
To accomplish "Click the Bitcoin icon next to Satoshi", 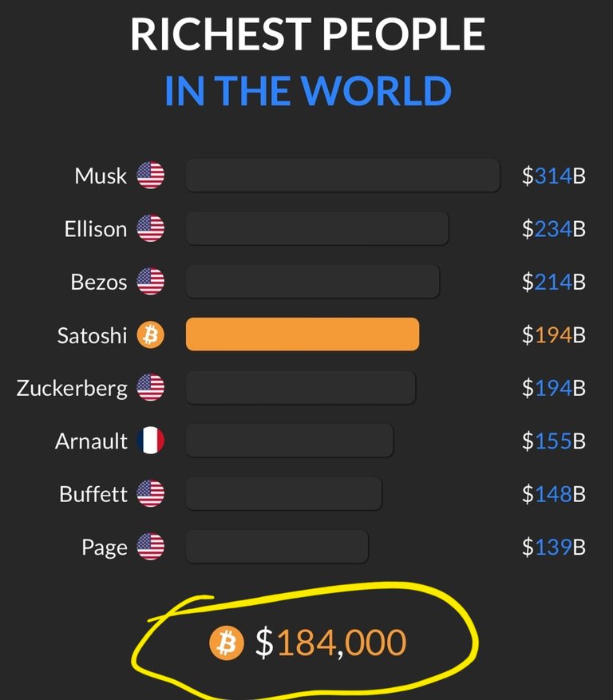I will point(151,334).
